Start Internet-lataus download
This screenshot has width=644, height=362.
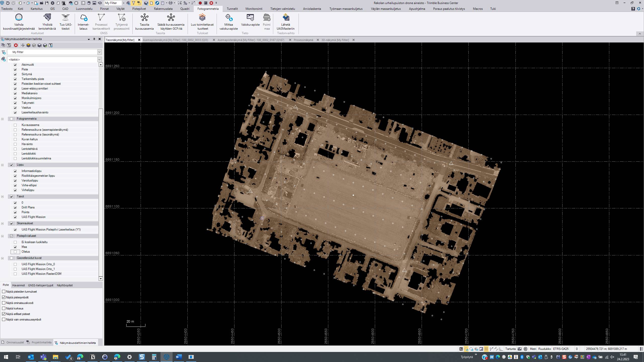83,22
